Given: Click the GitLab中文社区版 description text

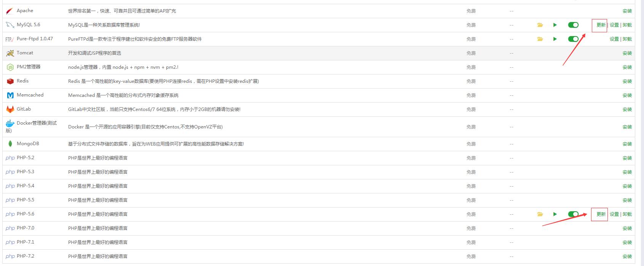Looking at the screenshot, I should click(x=154, y=109).
